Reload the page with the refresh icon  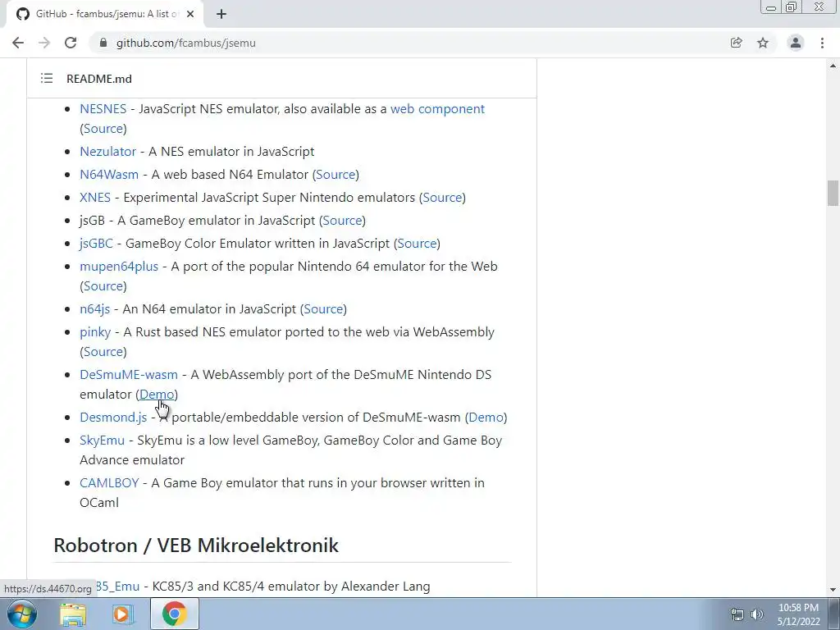[71, 43]
